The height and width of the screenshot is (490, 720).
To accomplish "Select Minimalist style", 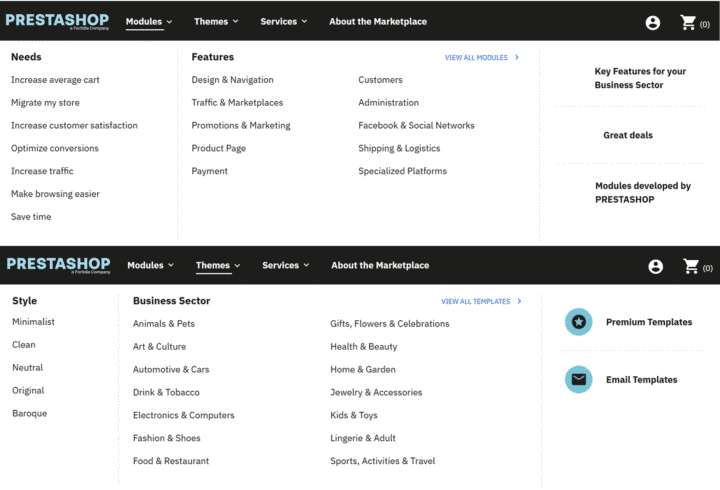I will pyautogui.click(x=34, y=322).
